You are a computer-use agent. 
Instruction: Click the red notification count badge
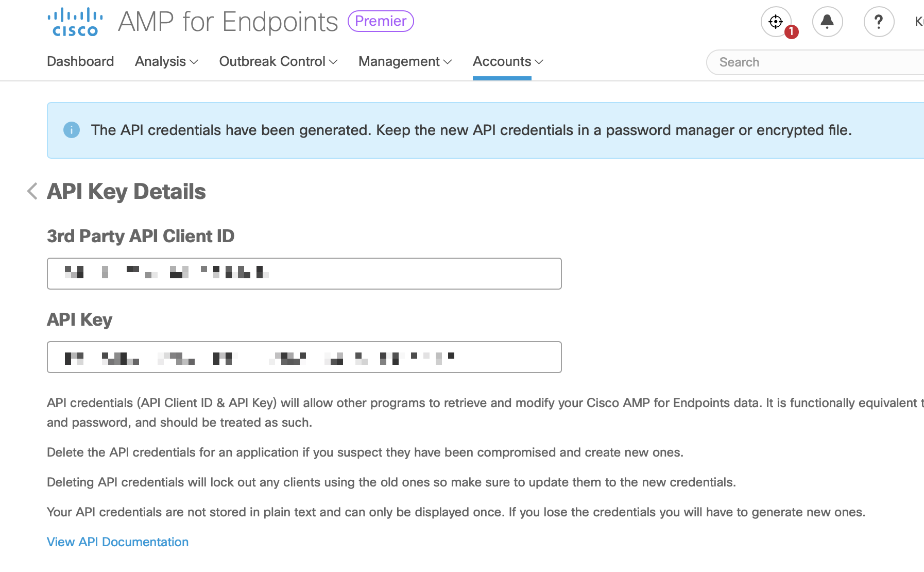click(792, 32)
